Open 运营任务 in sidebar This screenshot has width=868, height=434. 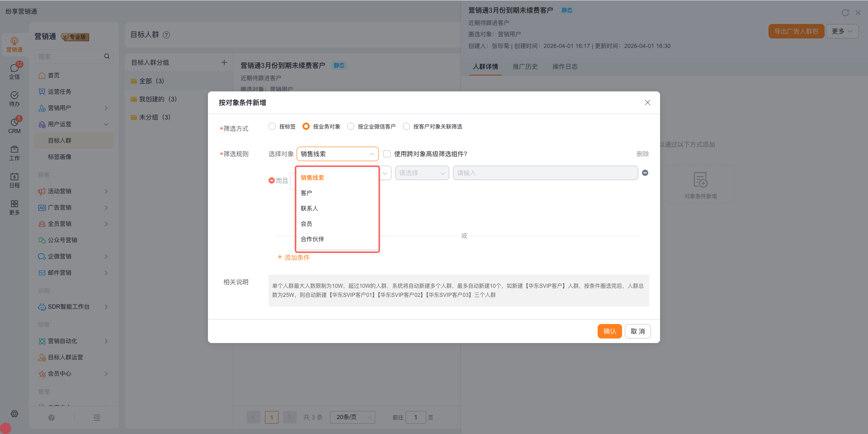[x=74, y=92]
